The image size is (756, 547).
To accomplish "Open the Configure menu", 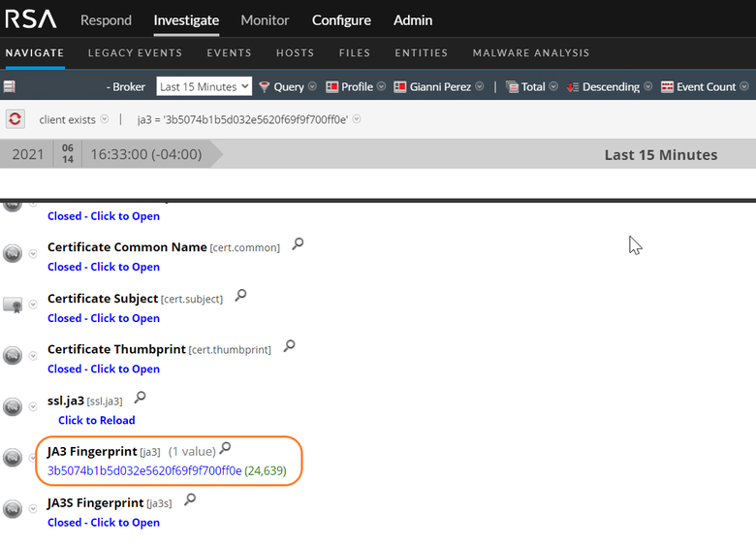I will [341, 20].
